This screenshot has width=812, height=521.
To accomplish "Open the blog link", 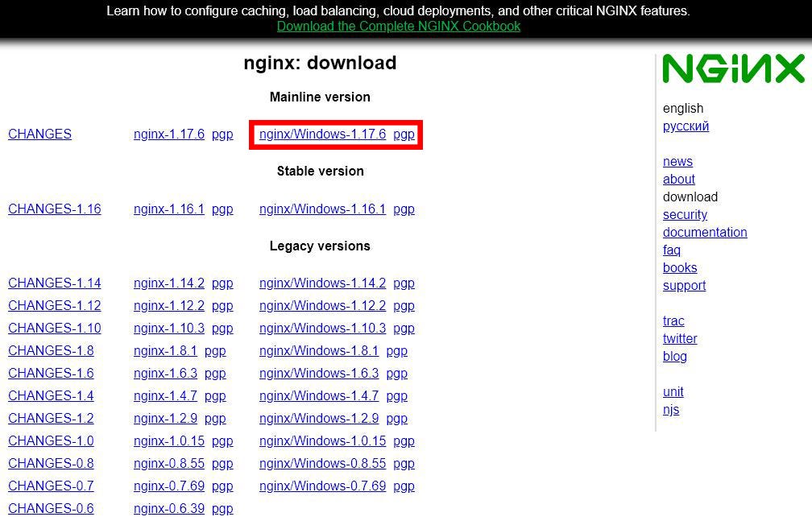I will 675,357.
